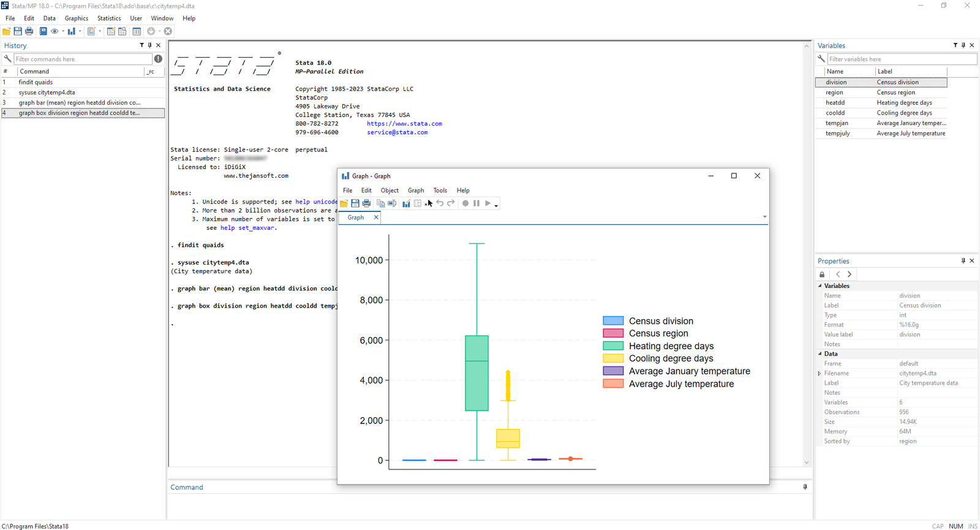Click previous arrow in Properties panel
Image resolution: width=980 pixels, height=530 pixels.
click(838, 274)
